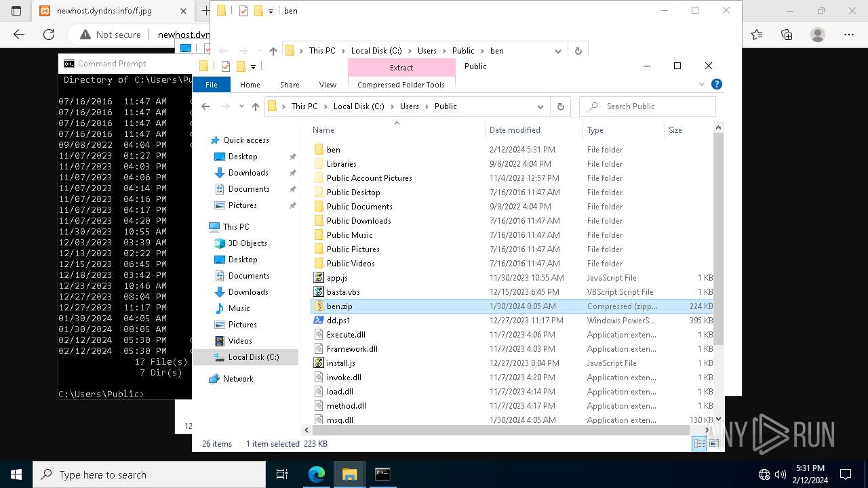The width and height of the screenshot is (868, 488).
Task: Select the dd.ps1 PowerShell file
Action: (x=338, y=321)
